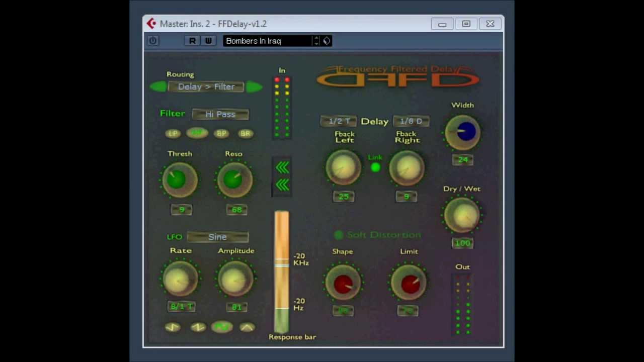Viewport: 644px width, 362px height.
Task: Open the Delay > Filter routing display
Action: coord(206,86)
